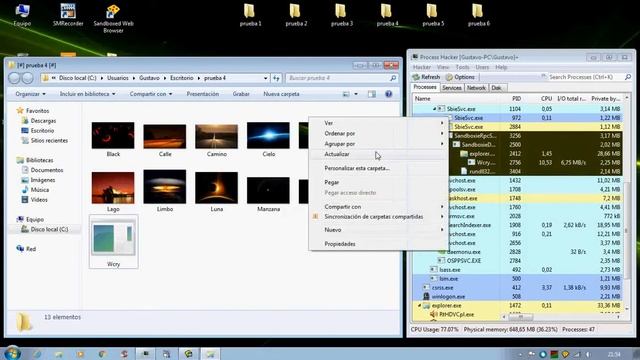Viewport: 640px width, 360px height.
Task: Expand Agrupar por submenu
Action: tap(378, 144)
